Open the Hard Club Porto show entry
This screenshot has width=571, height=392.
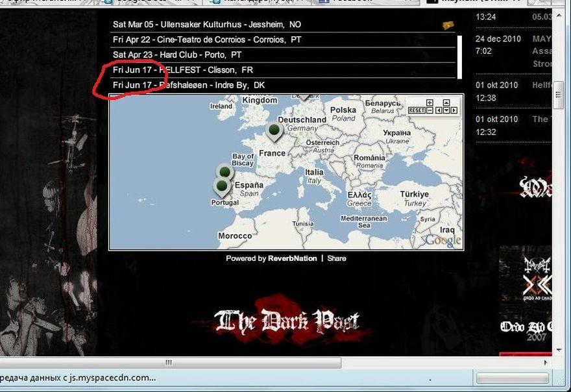click(177, 55)
